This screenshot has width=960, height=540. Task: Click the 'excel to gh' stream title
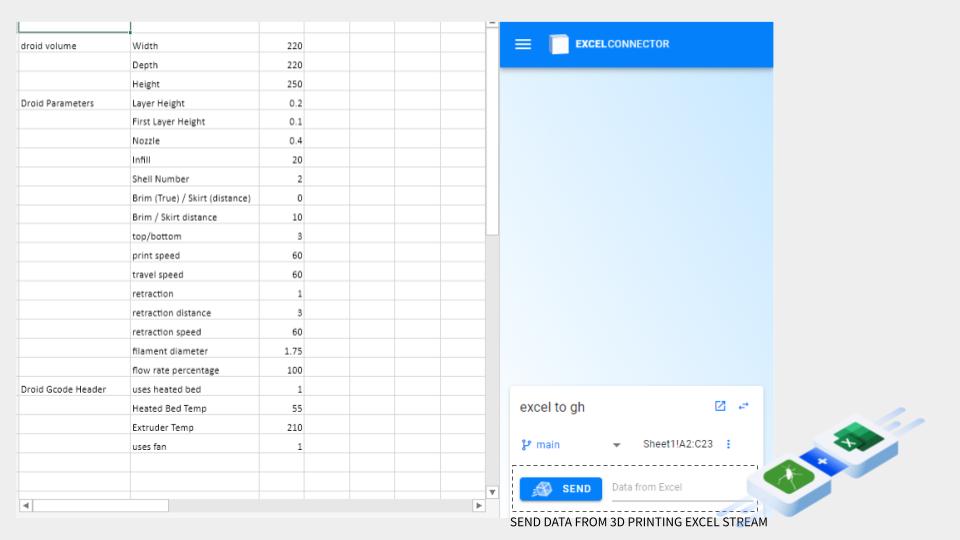click(552, 407)
